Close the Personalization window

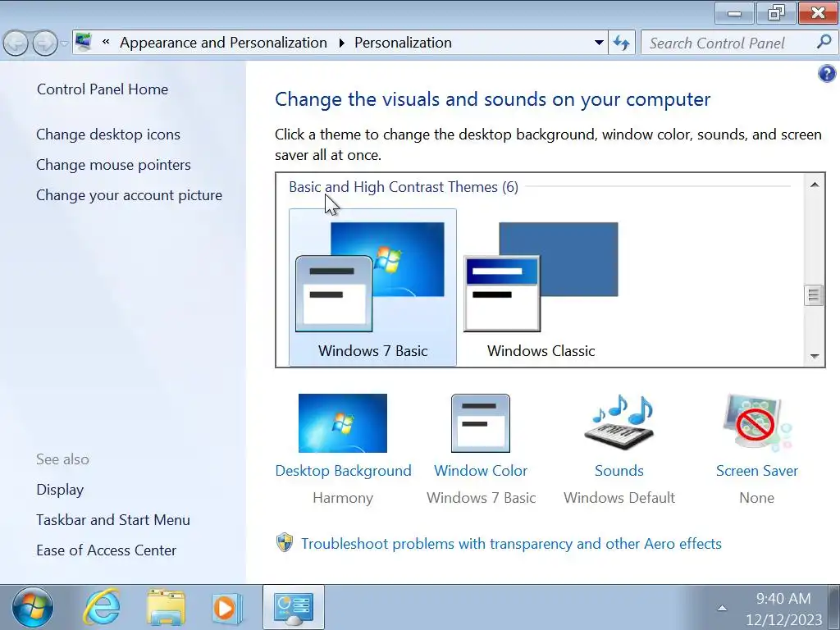click(x=818, y=13)
